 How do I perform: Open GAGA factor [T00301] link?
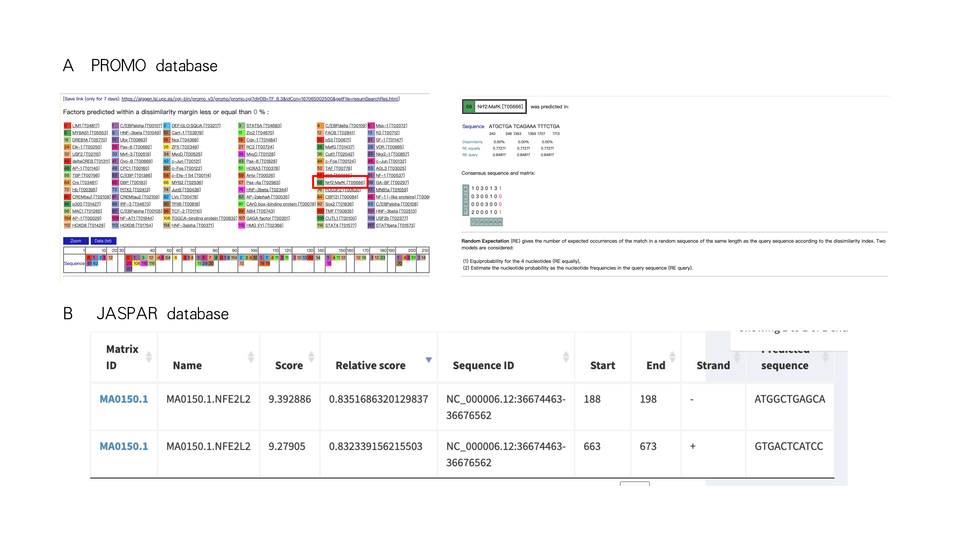268,218
